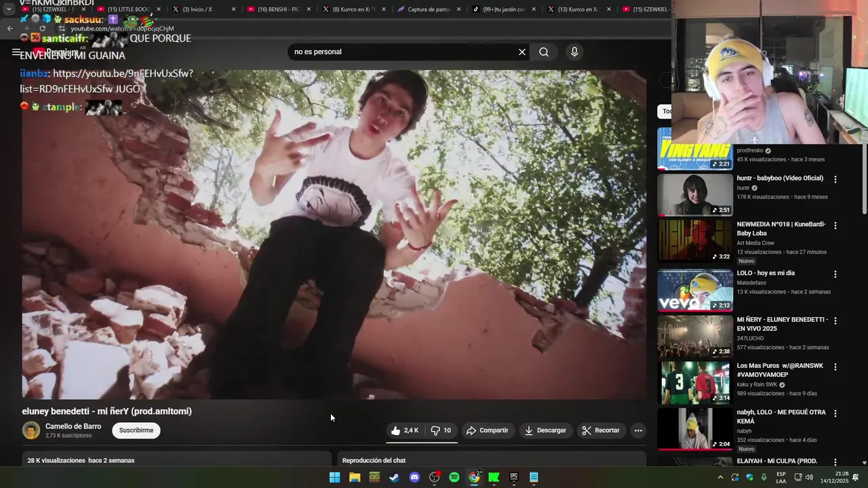Open the Camello de Barro channel avatar
This screenshot has width=868, height=488.
[31, 430]
